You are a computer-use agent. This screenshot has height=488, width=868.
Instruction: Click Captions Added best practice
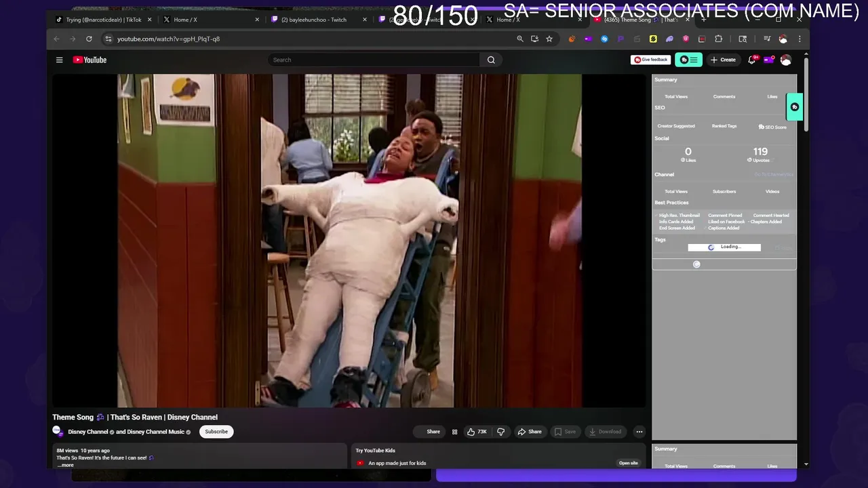pyautogui.click(x=724, y=228)
